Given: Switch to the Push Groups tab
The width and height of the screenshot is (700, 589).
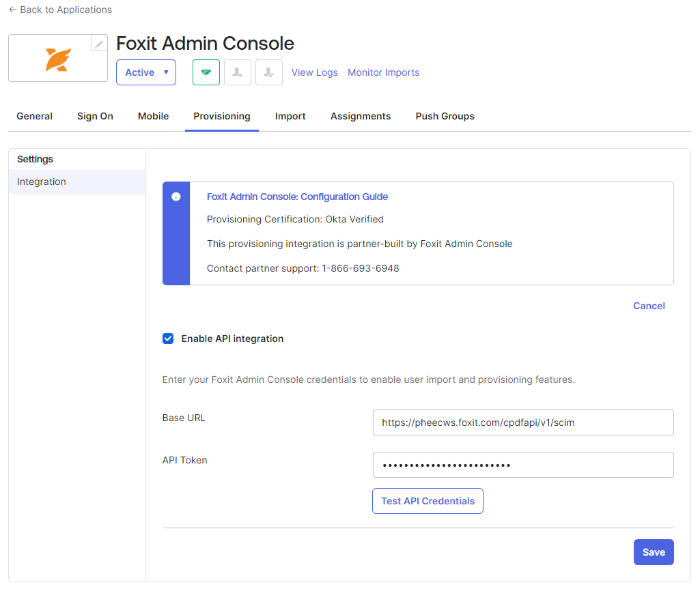Looking at the screenshot, I should click(445, 116).
